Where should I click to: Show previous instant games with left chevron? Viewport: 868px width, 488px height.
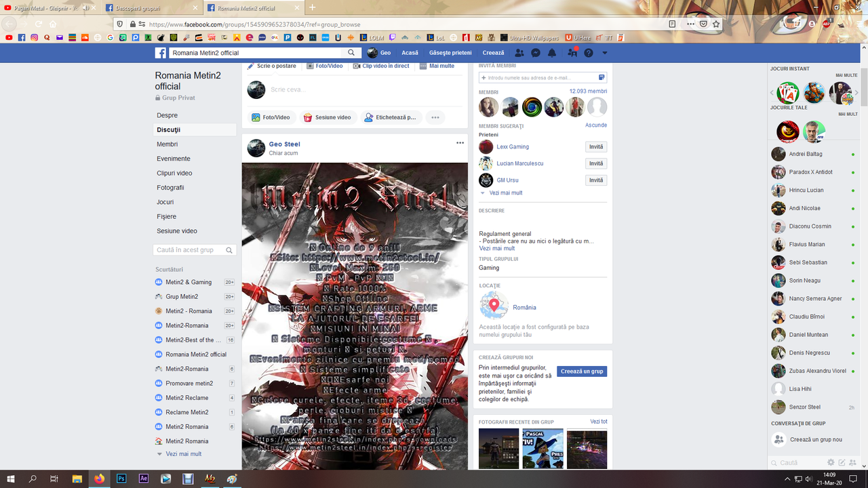coord(772,93)
